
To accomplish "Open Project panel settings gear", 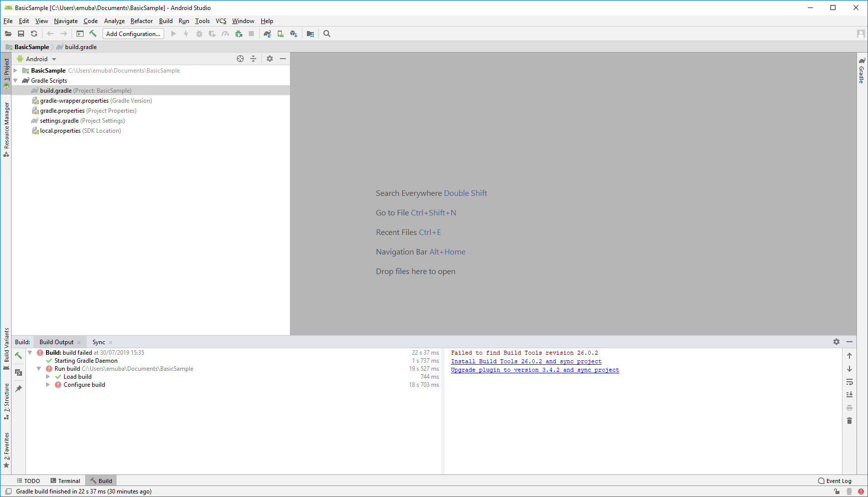I will (x=270, y=59).
